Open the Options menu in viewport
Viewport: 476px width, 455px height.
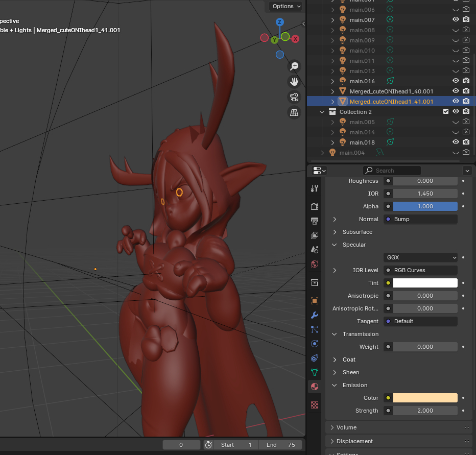point(286,6)
